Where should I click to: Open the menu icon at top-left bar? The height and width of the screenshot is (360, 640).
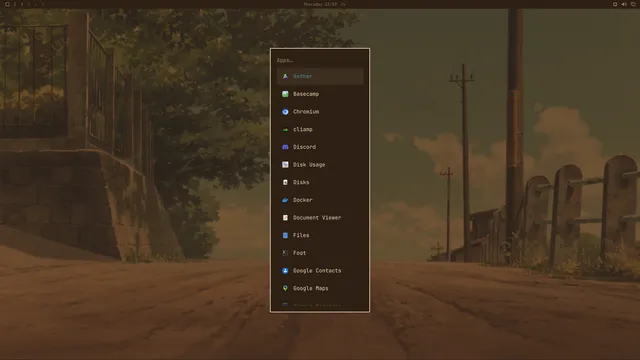7,4
